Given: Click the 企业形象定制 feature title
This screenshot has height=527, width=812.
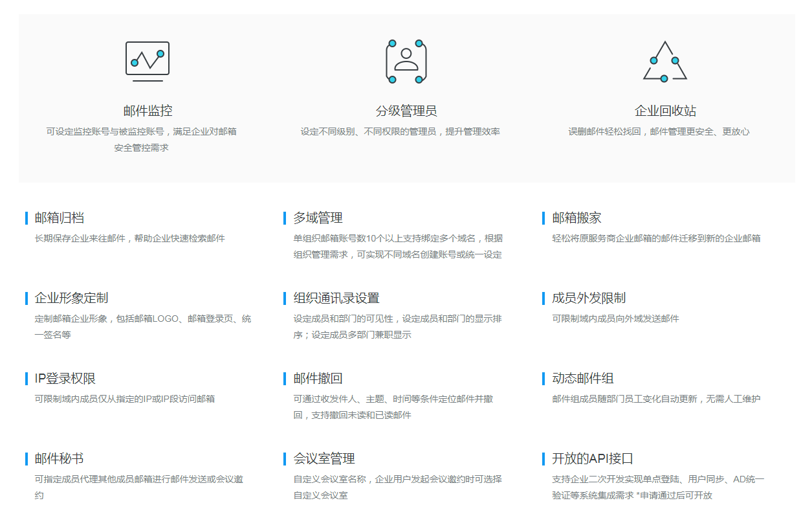Looking at the screenshot, I should point(71,298).
